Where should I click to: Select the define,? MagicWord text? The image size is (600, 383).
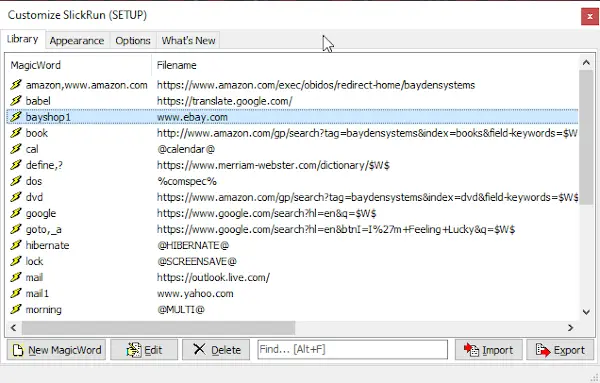(x=44, y=165)
